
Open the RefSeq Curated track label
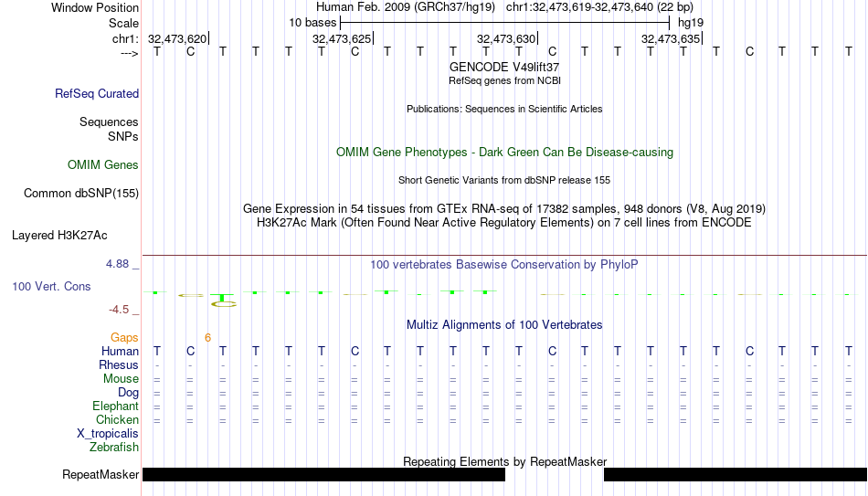tap(96, 93)
